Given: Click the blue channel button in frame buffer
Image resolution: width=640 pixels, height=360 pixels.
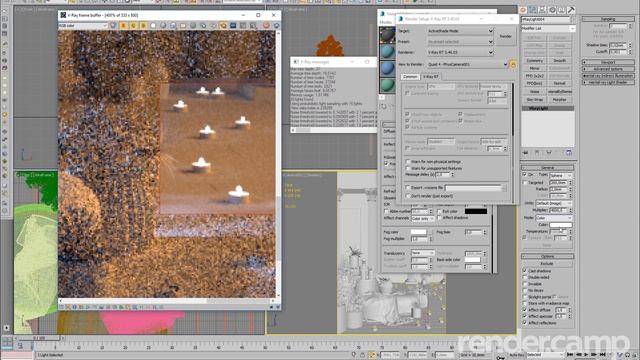Looking at the screenshot, I should (x=143, y=26).
